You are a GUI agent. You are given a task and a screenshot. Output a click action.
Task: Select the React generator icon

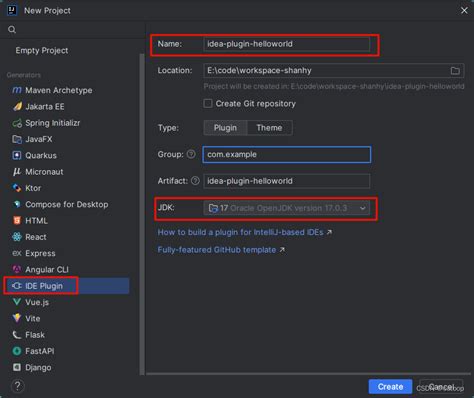(x=17, y=237)
